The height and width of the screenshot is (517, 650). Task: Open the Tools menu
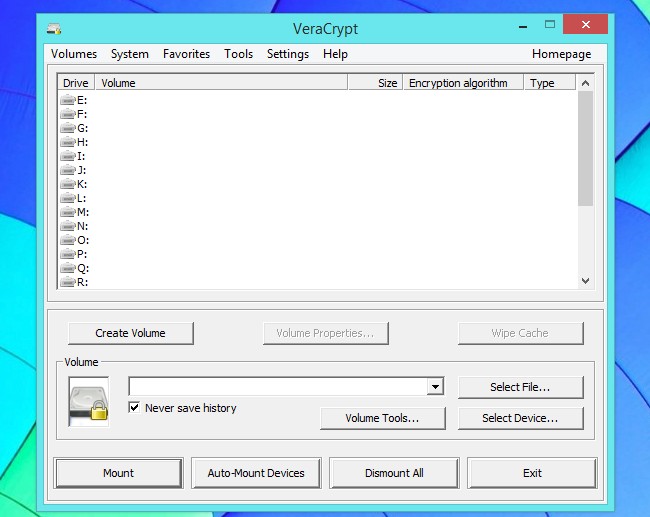point(238,54)
